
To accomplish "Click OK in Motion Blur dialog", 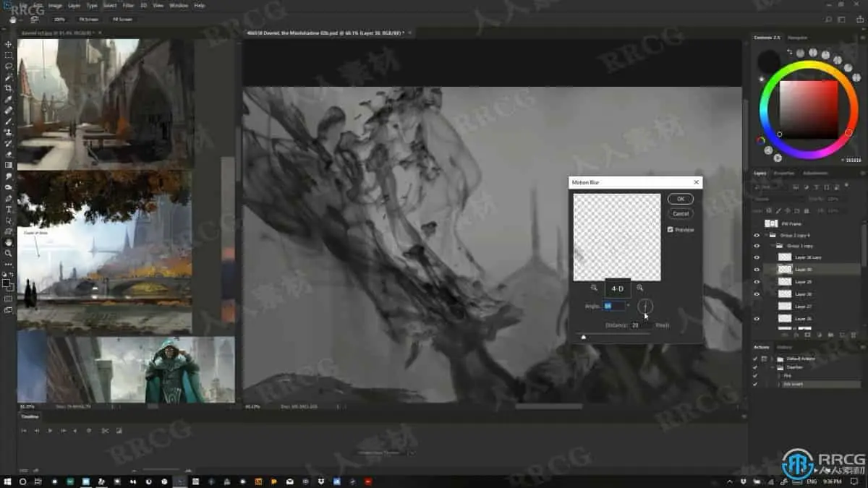I will click(680, 199).
